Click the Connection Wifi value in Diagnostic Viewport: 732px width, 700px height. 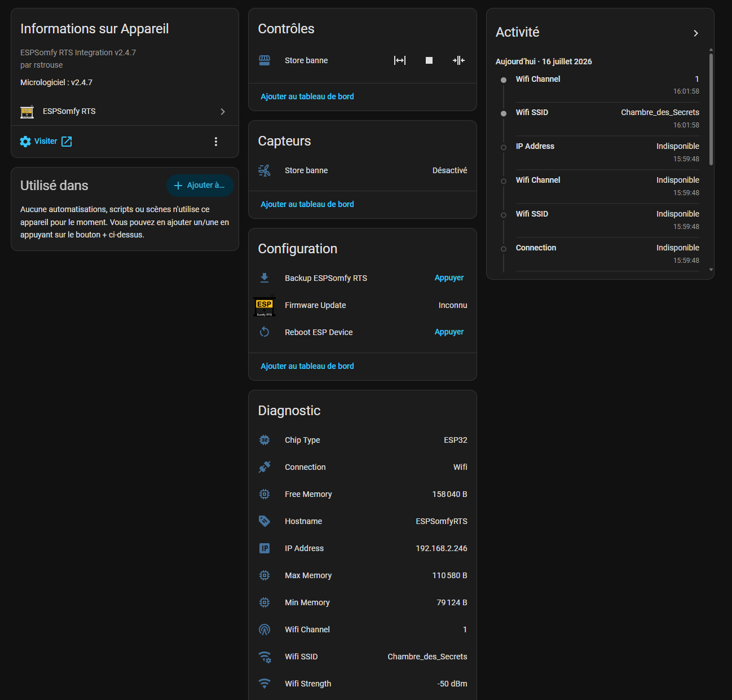(460, 467)
